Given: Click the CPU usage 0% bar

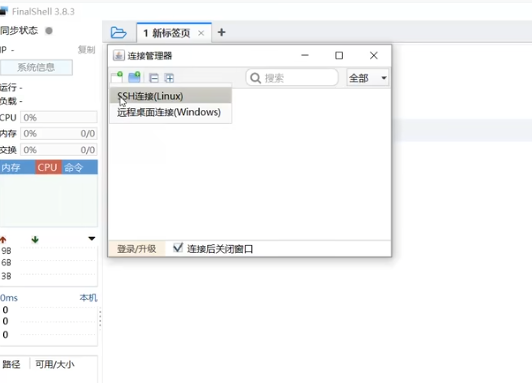Looking at the screenshot, I should (x=59, y=117).
